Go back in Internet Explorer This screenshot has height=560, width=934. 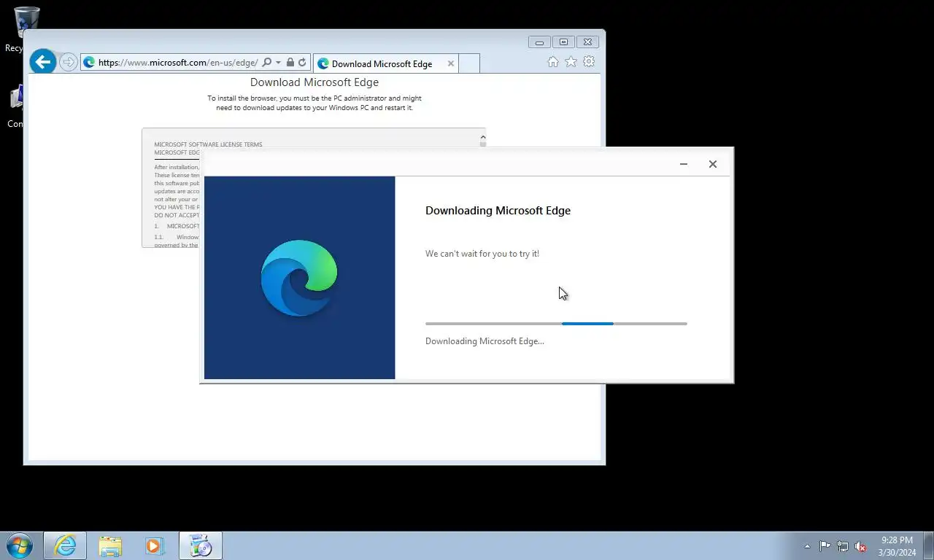43,62
